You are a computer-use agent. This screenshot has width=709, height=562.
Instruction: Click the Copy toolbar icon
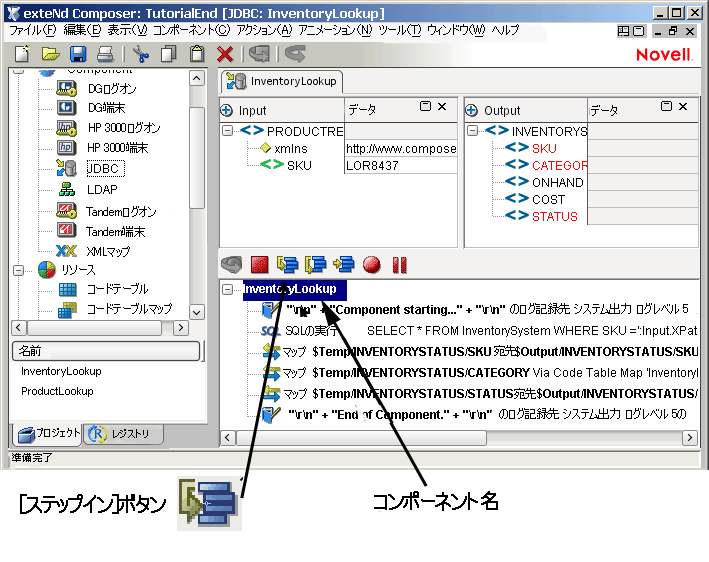coord(169,54)
